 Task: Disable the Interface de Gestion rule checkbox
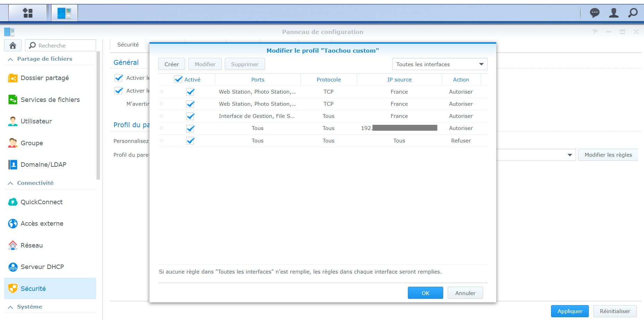190,116
